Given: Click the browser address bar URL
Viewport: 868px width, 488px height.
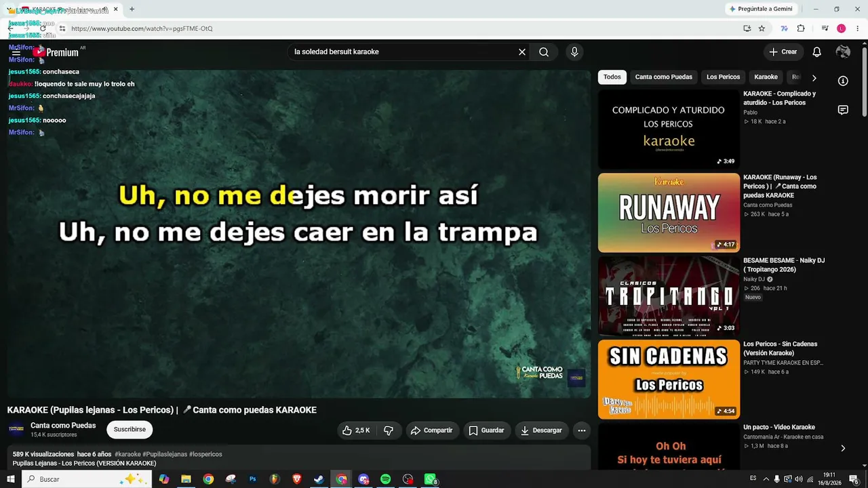Looking at the screenshot, I should tap(142, 28).
